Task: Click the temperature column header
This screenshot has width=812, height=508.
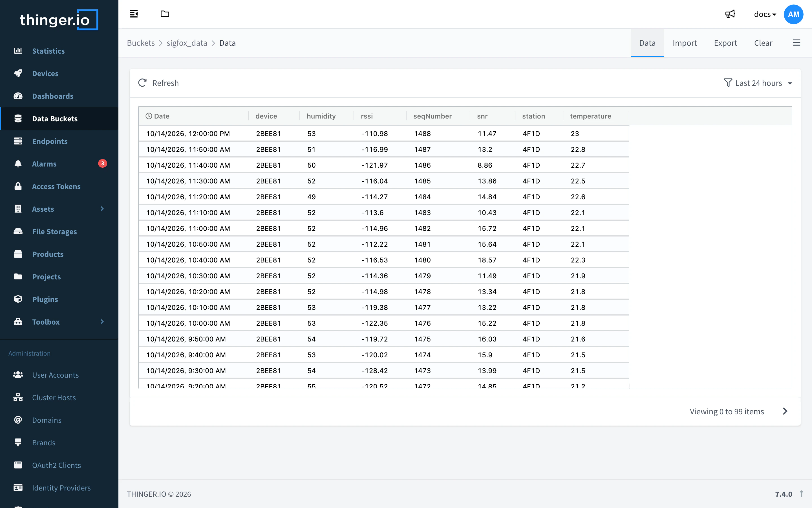Action: click(595, 116)
